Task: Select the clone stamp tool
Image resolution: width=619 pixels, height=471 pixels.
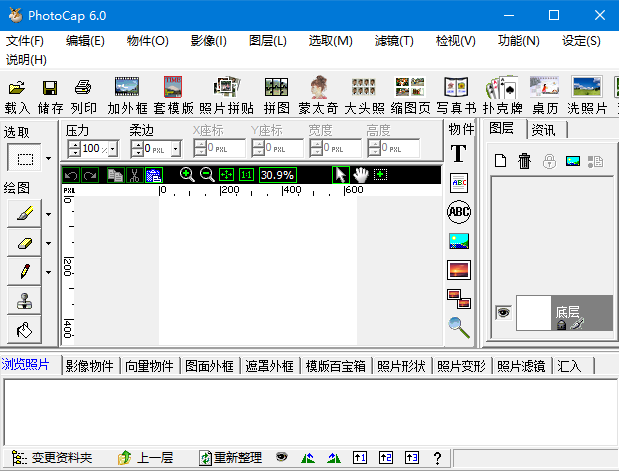Action: pyautogui.click(x=24, y=301)
